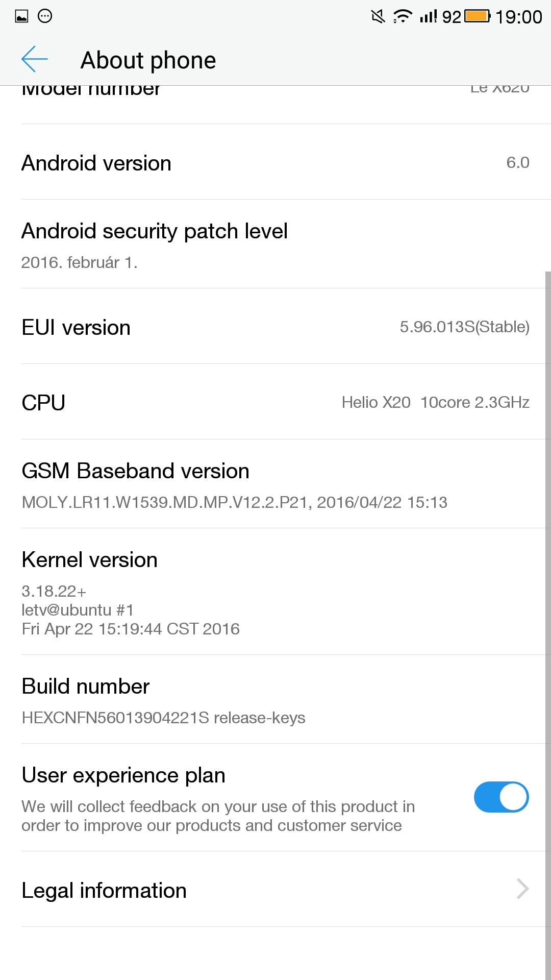Disable the User experience plan toggle
This screenshot has height=980, width=551.
501,797
